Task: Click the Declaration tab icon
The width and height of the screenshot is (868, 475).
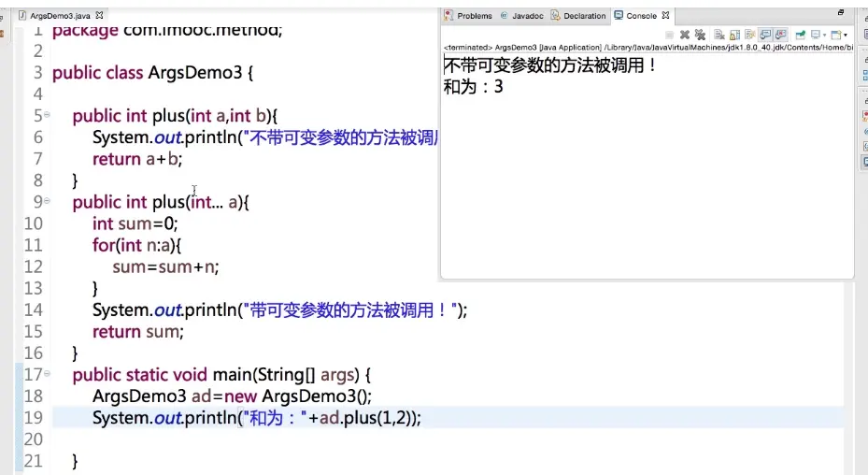Action: point(555,15)
